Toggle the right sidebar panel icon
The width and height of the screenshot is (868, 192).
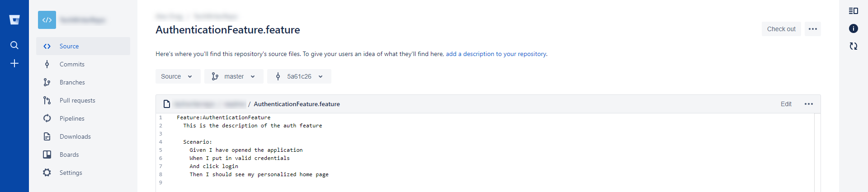853,11
